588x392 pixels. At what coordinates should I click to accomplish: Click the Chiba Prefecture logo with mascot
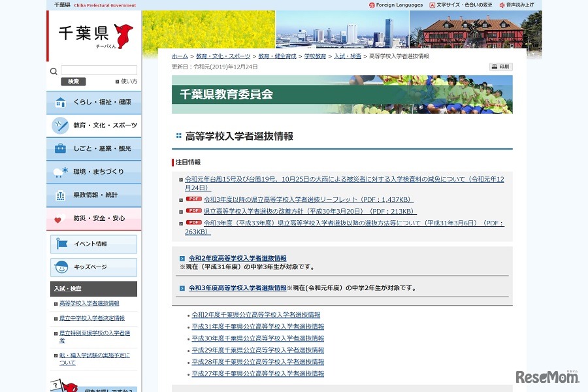click(x=95, y=36)
